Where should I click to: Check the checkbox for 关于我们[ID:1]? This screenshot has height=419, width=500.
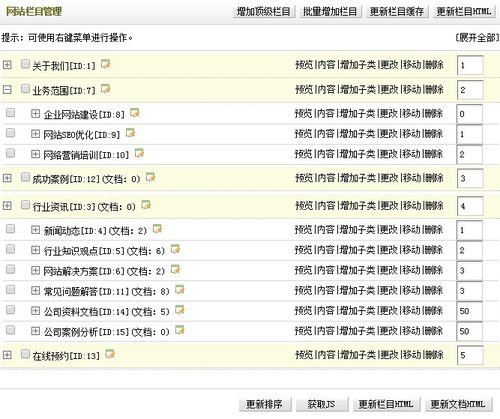tap(25, 64)
